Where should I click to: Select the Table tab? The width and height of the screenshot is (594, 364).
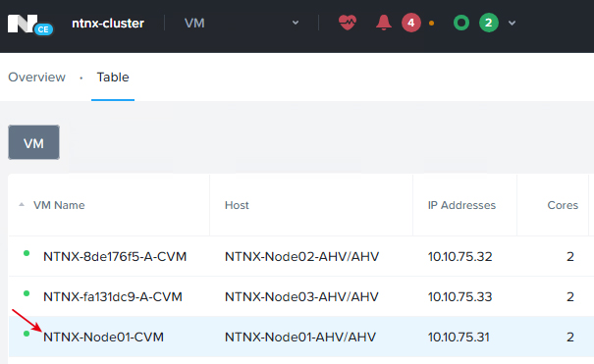point(113,78)
